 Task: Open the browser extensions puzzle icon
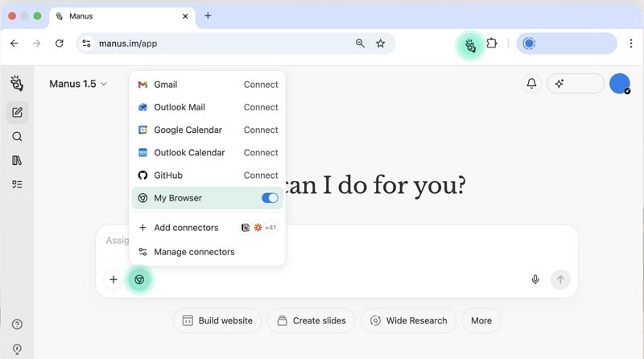point(492,43)
